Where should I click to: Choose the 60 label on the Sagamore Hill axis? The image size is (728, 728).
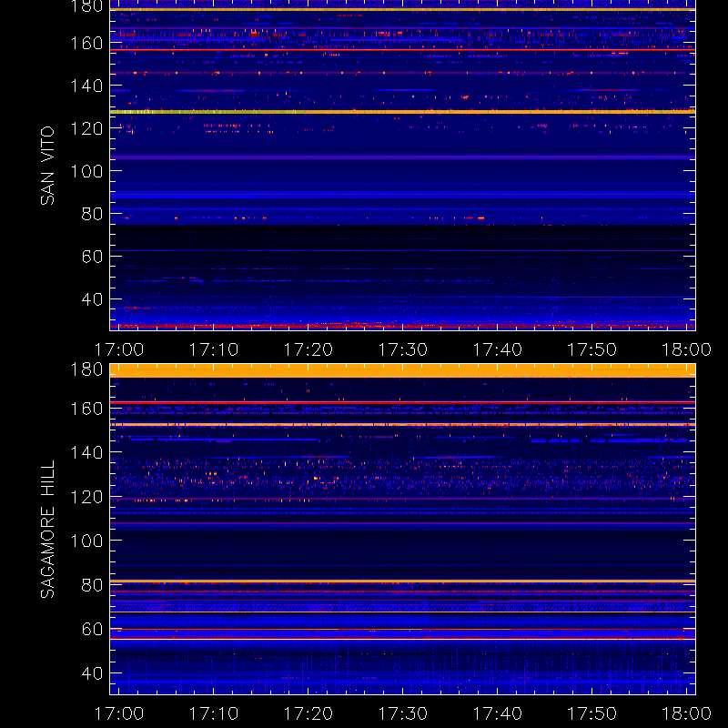pyautogui.click(x=92, y=629)
